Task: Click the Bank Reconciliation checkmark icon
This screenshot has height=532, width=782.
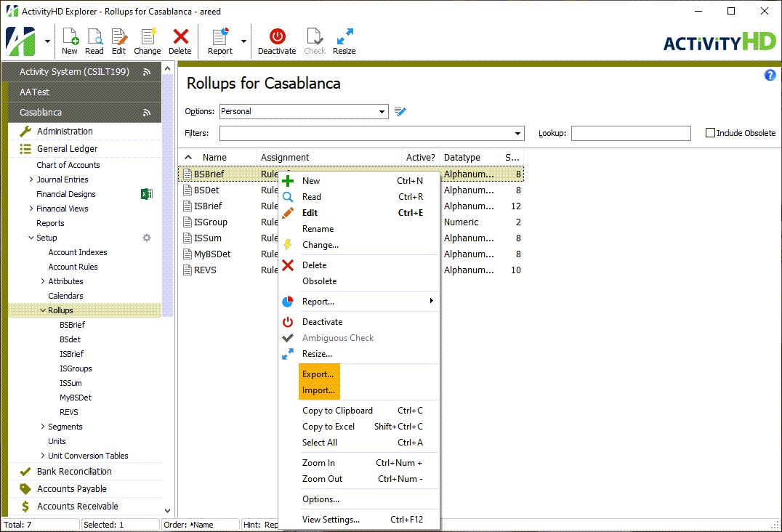Action: click(25, 471)
